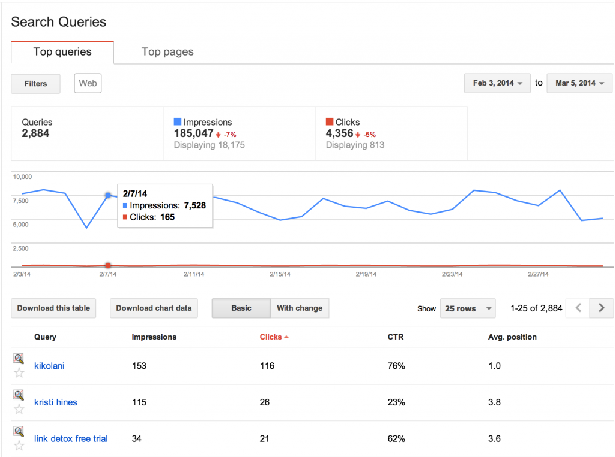Go to next page of results

601,308
